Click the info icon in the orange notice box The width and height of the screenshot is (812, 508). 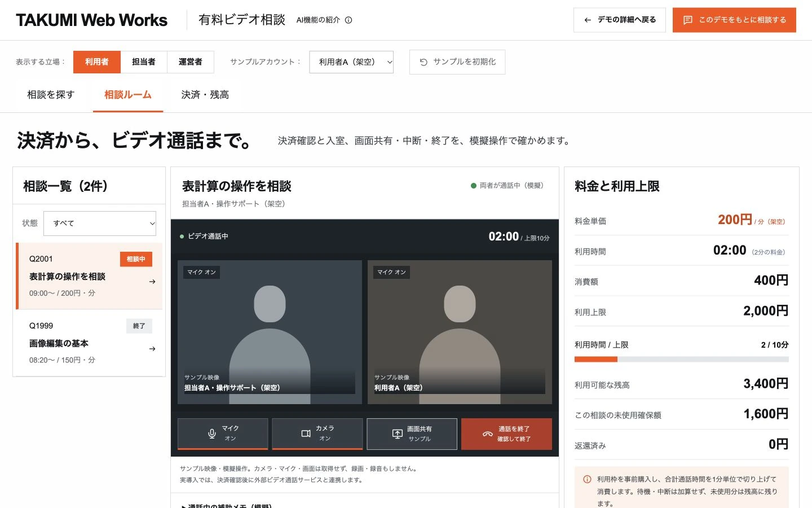[587, 479]
